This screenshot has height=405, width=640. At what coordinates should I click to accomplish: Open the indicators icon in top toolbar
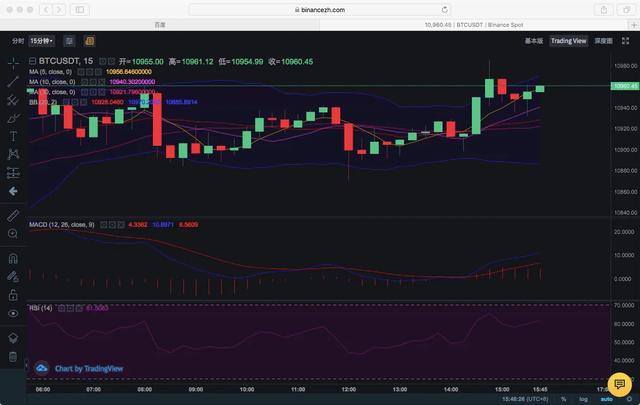[69, 41]
